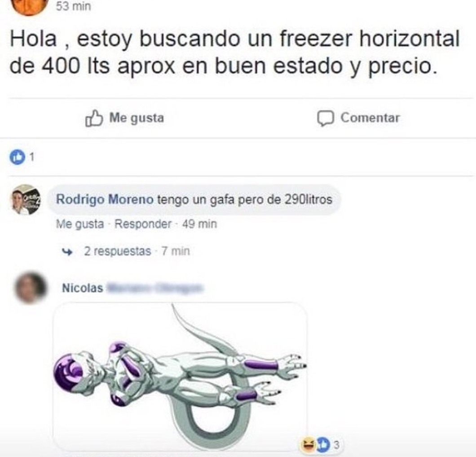Click the Comentar speech bubble icon
Viewport: 476px width, 457px height.
coord(326,118)
